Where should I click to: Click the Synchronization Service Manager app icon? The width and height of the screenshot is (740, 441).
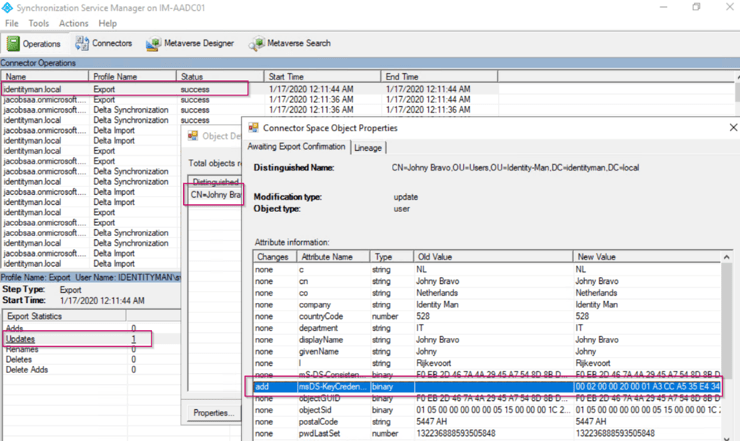coord(9,6)
